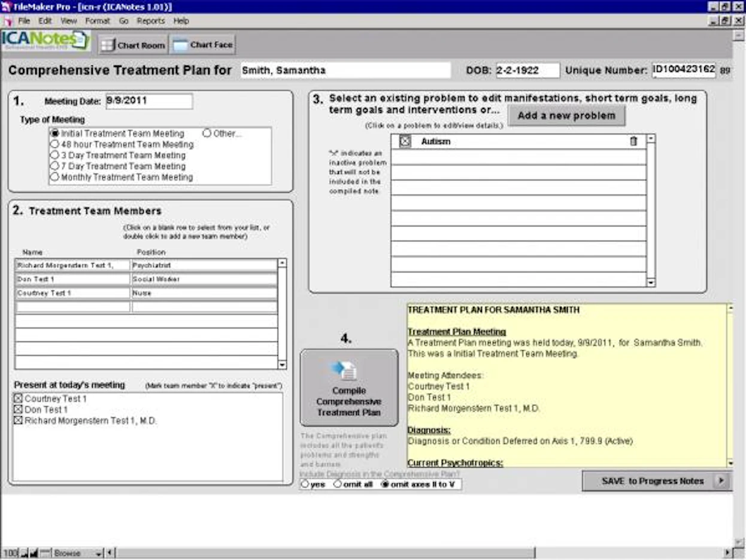The image size is (746, 560).
Task: Click the horizontal scrollbar right arrow
Action: [729, 553]
